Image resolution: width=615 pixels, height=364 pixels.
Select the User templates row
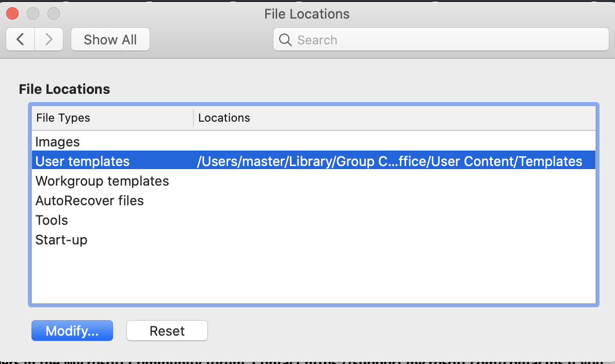313,161
